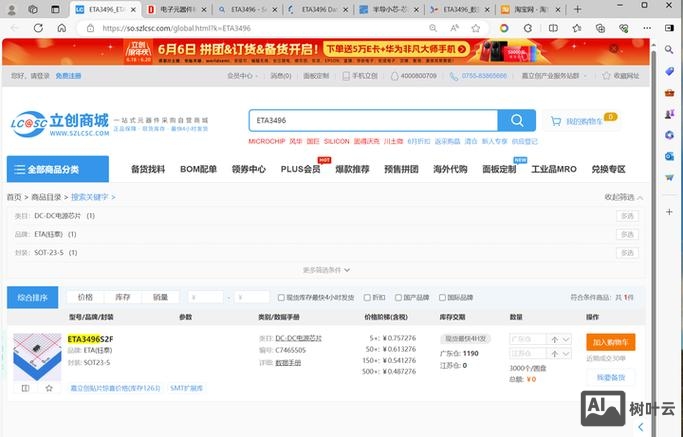Click 多选 in the 封装 filter row

(627, 253)
